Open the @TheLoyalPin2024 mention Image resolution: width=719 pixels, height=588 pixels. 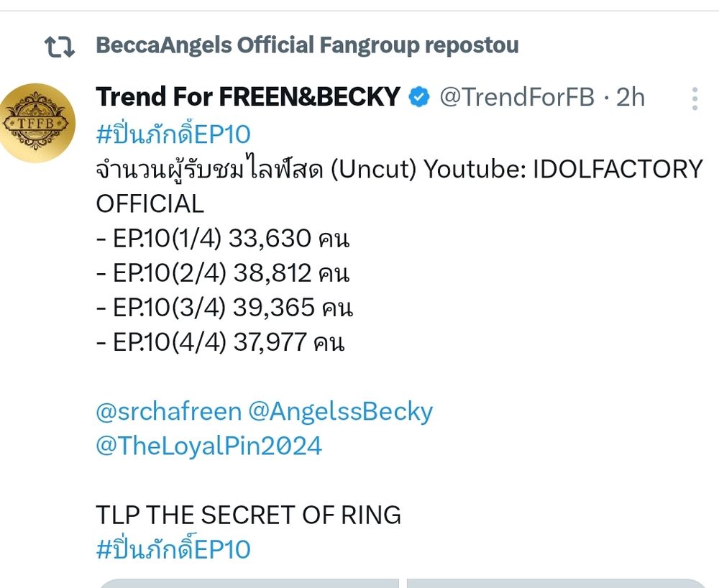click(209, 446)
